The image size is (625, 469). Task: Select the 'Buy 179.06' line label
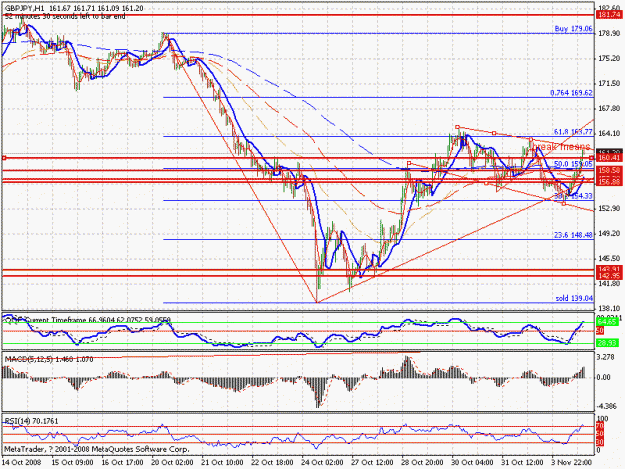tap(573, 29)
